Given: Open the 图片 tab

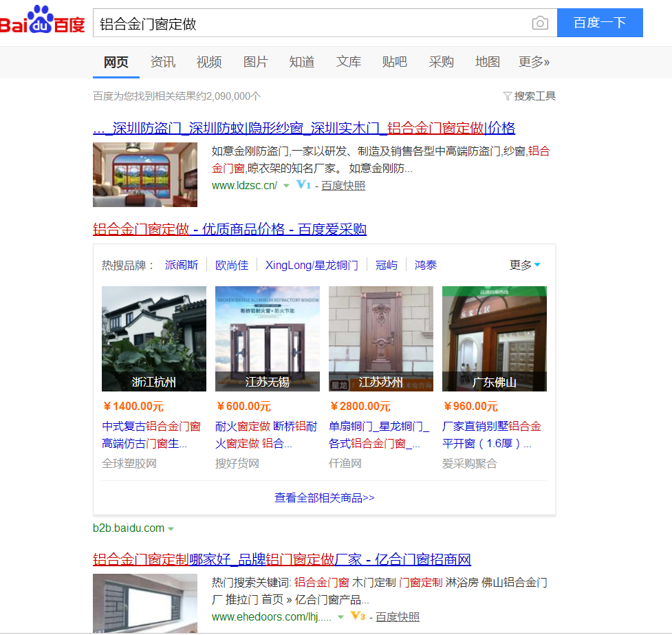Looking at the screenshot, I should pyautogui.click(x=255, y=62).
